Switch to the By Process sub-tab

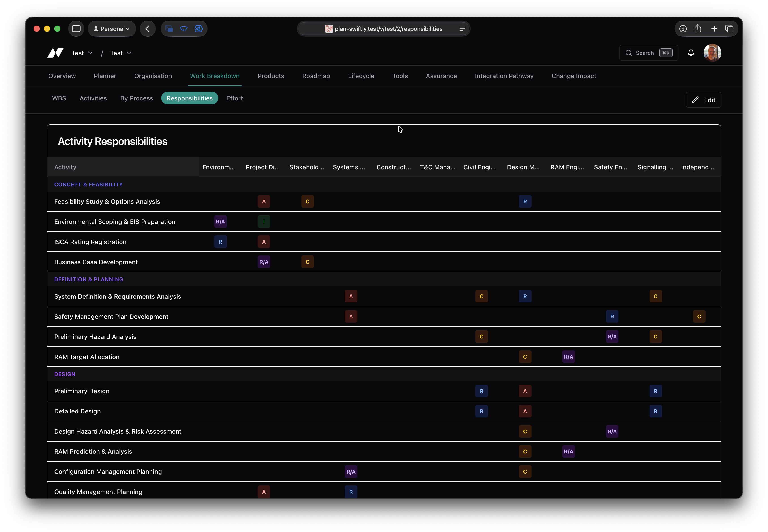[136, 98]
